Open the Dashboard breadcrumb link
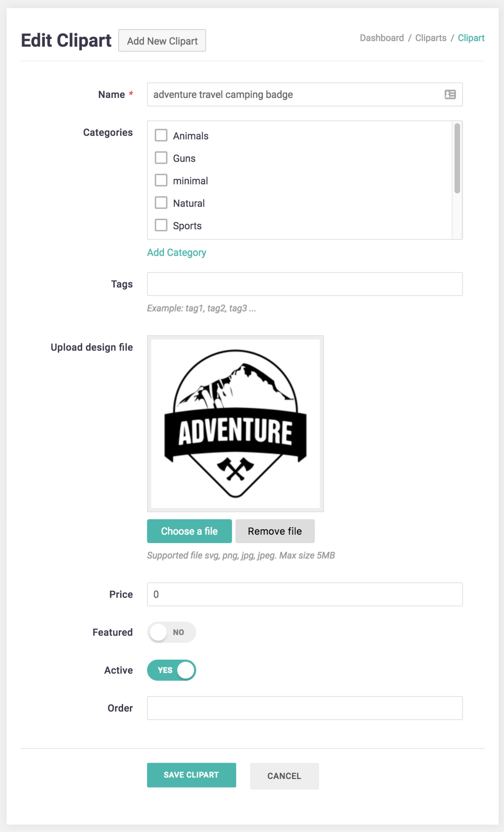Screen dimensions: 504x832 point(381,38)
